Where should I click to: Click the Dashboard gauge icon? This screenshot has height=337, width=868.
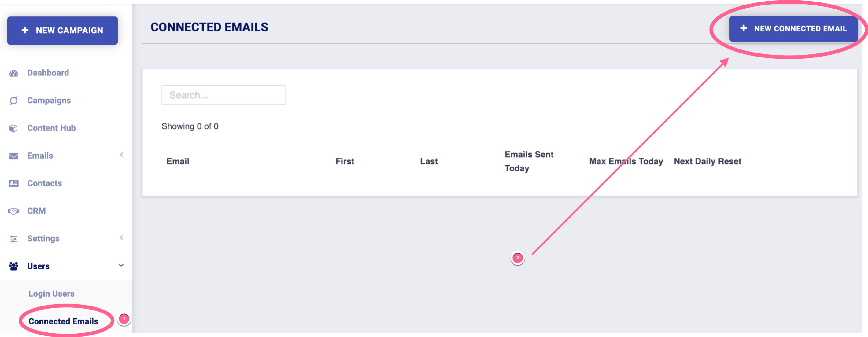click(13, 73)
